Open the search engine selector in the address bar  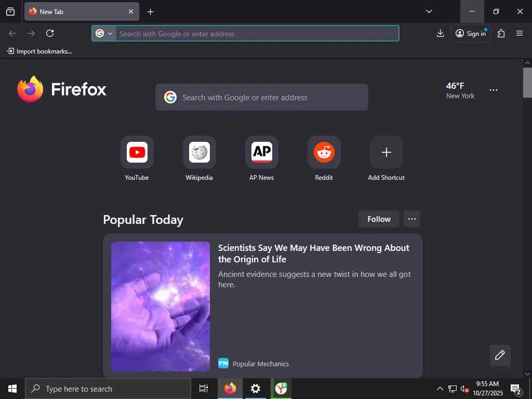coord(104,34)
